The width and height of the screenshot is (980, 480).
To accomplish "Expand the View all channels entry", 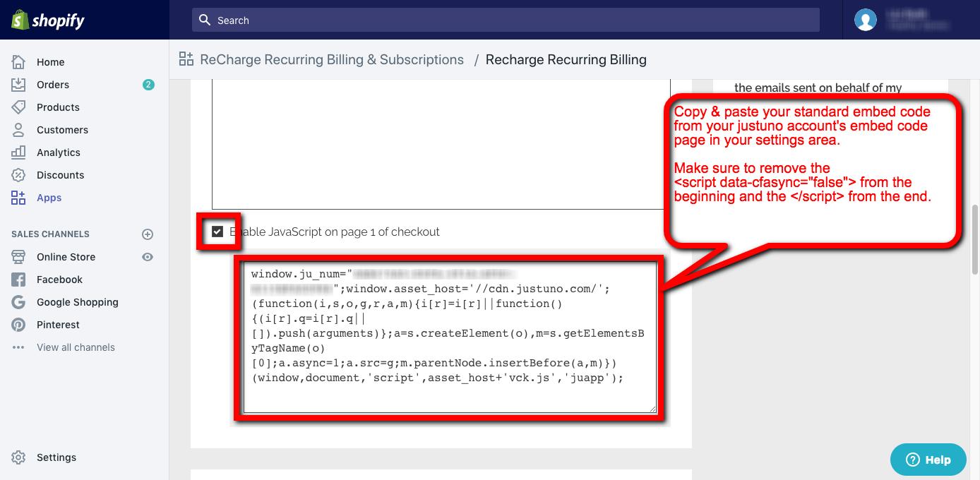I will click(x=76, y=347).
